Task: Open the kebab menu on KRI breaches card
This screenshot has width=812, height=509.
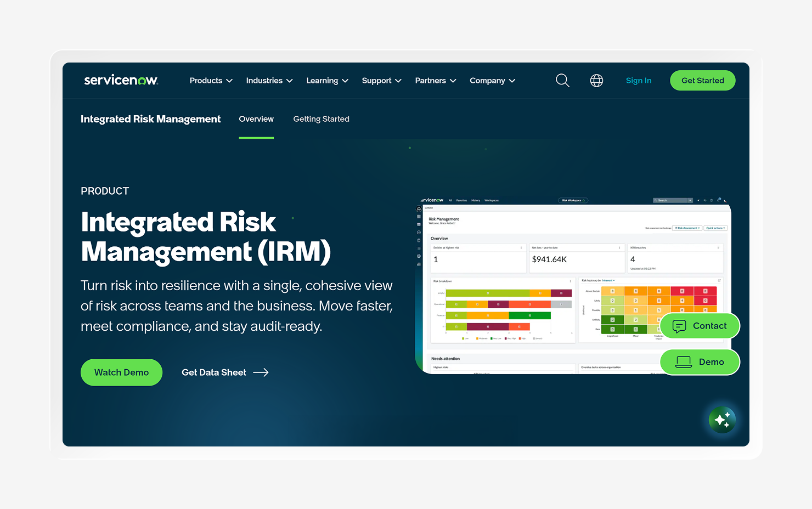Action: click(718, 248)
